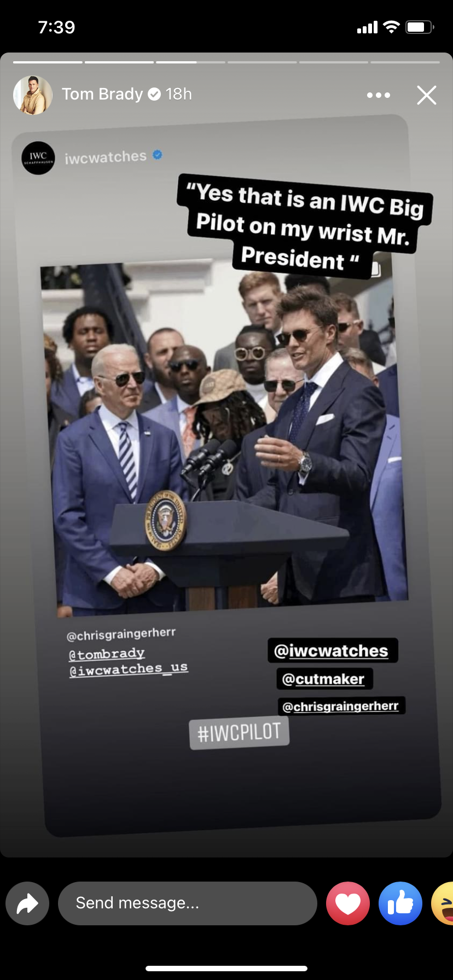Image resolution: width=453 pixels, height=980 pixels.
Task: Open the @iwcwatches mention tag
Action: tap(333, 651)
